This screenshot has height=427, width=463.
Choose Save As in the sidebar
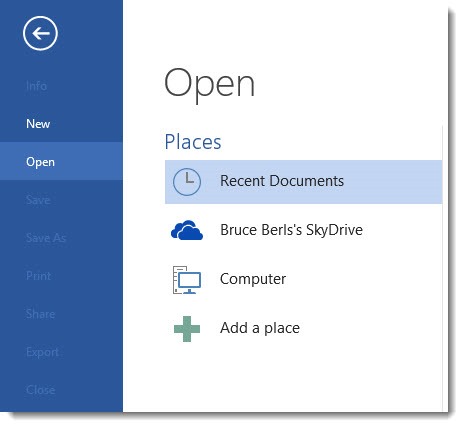(61, 238)
